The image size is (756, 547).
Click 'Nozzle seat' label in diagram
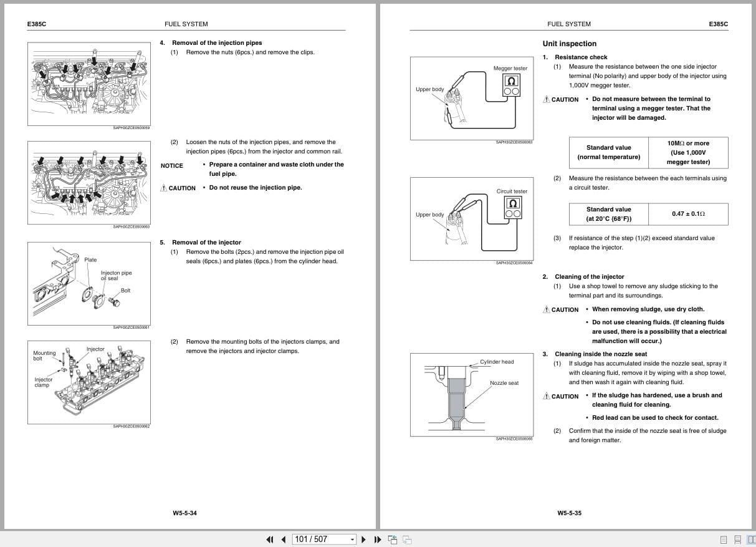tap(504, 383)
